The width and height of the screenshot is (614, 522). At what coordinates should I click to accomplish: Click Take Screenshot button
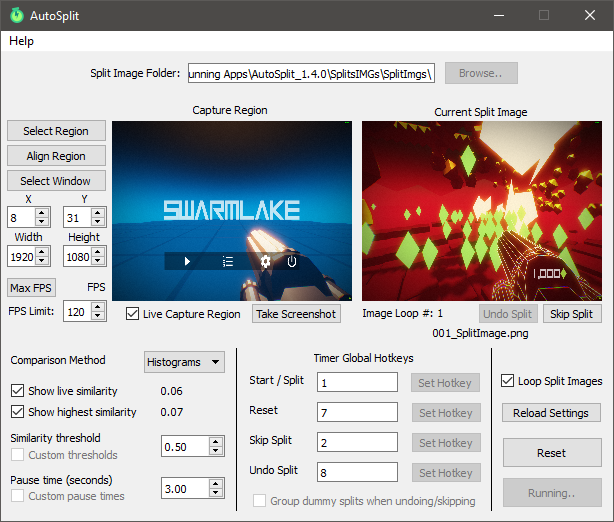[296, 314]
